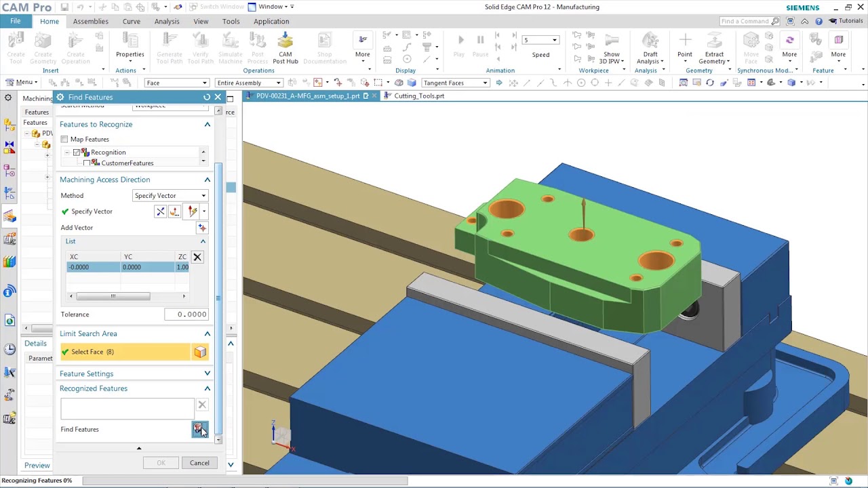Screen dimensions: 868x488
Task: Adjust the animation Speed control
Action: pyautogui.click(x=540, y=39)
